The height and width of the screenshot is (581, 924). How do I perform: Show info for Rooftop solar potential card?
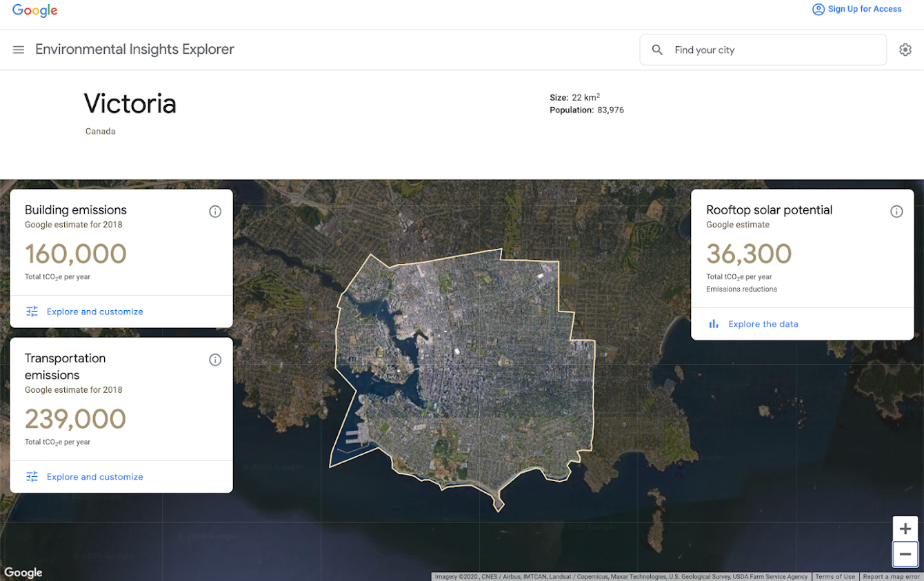click(x=896, y=212)
